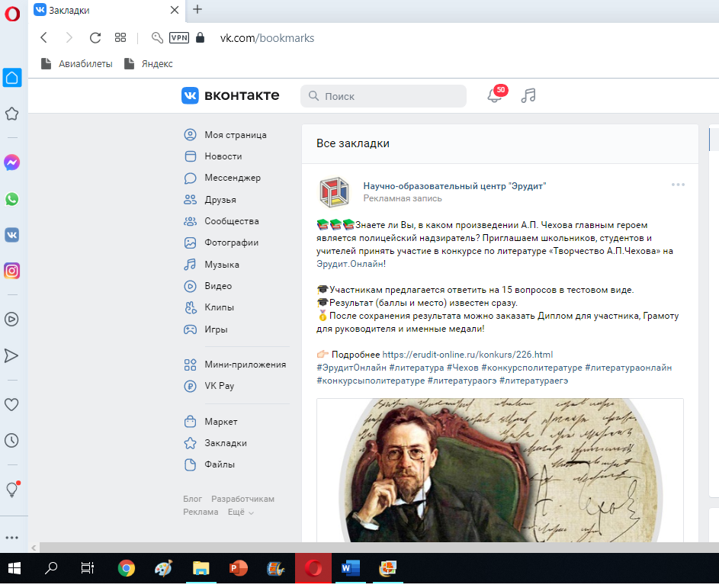Open browsing history clock icon
Viewport: 719px width, 588px height.
[11, 440]
